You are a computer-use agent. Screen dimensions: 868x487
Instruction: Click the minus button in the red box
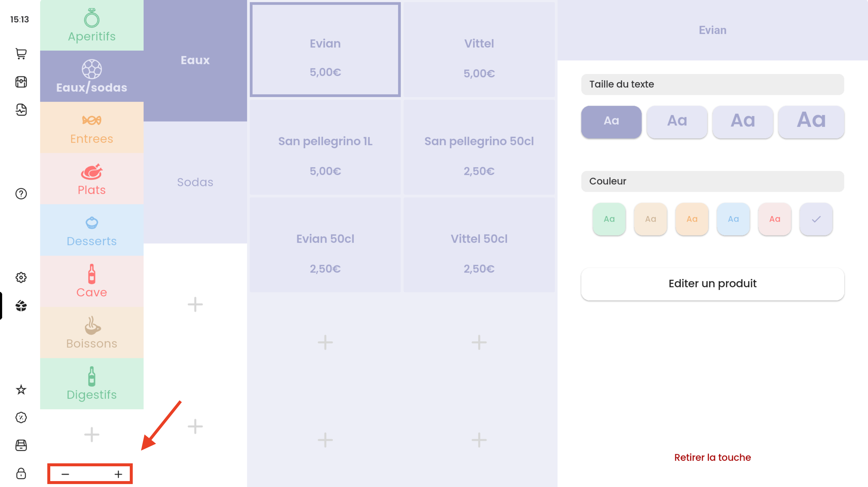tap(65, 474)
